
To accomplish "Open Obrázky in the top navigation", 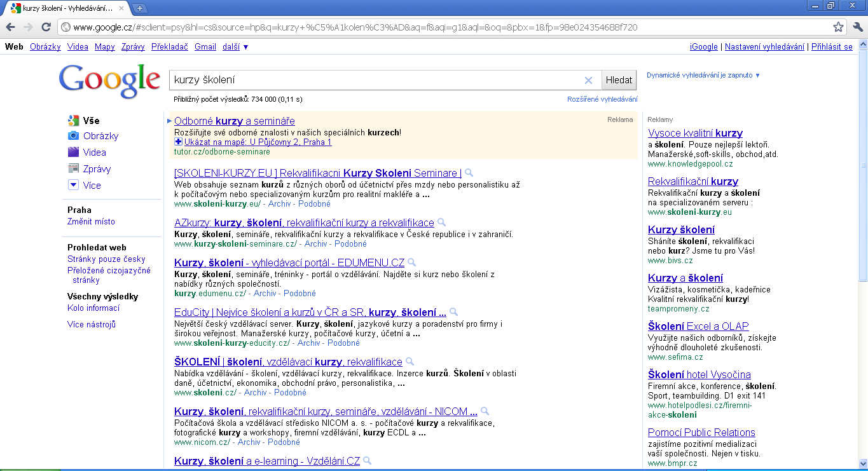I will (45, 47).
